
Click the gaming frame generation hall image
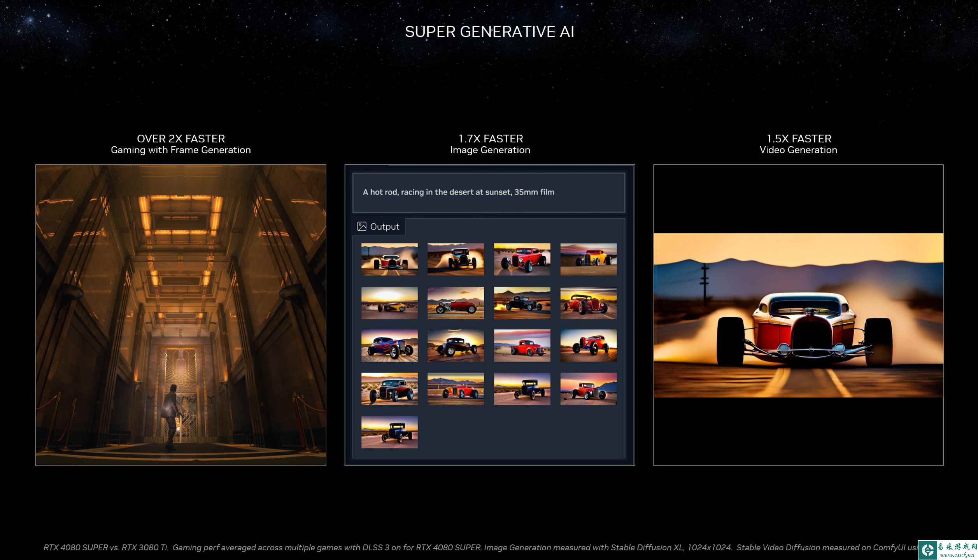pyautogui.click(x=181, y=315)
